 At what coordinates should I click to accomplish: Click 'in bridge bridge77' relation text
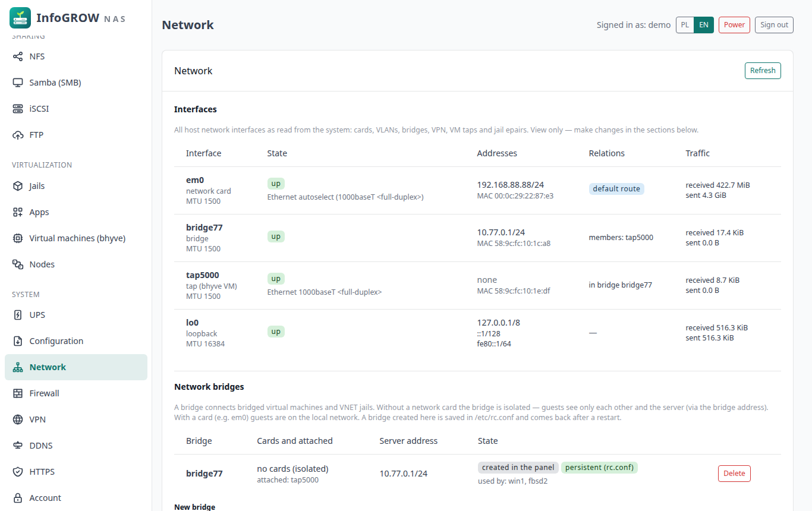[x=621, y=285]
